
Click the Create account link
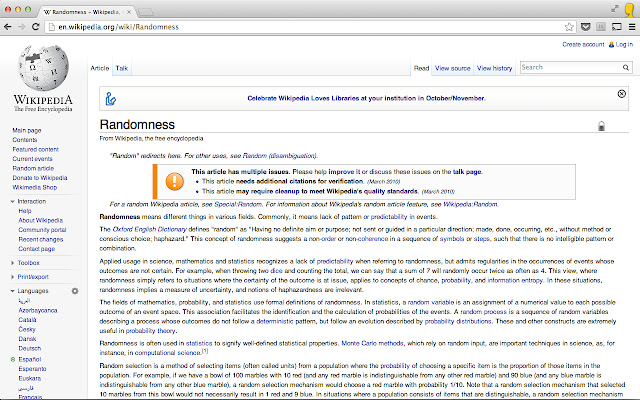583,44
